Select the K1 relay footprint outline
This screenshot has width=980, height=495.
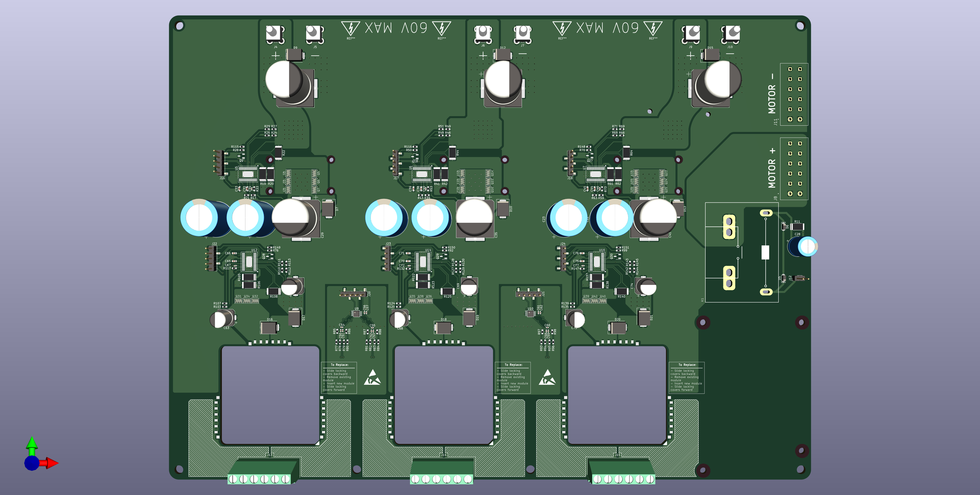[742, 252]
